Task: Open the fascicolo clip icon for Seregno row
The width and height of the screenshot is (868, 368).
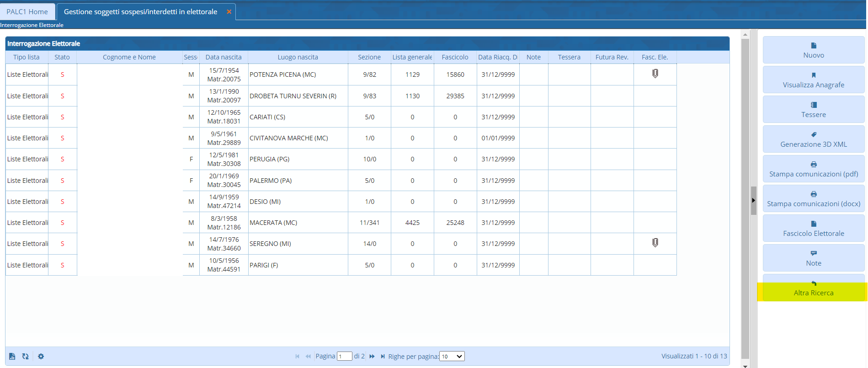Action: [x=655, y=243]
